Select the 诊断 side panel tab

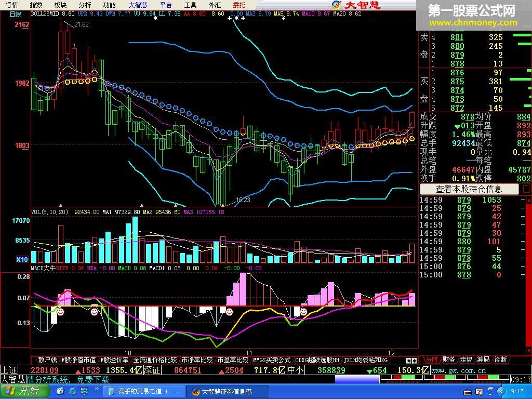(501, 360)
